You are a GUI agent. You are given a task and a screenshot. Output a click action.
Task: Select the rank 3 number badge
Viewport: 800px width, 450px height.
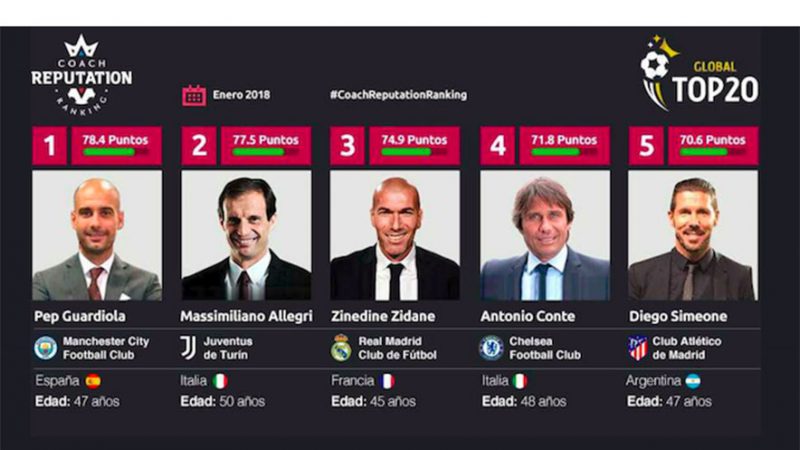347,146
